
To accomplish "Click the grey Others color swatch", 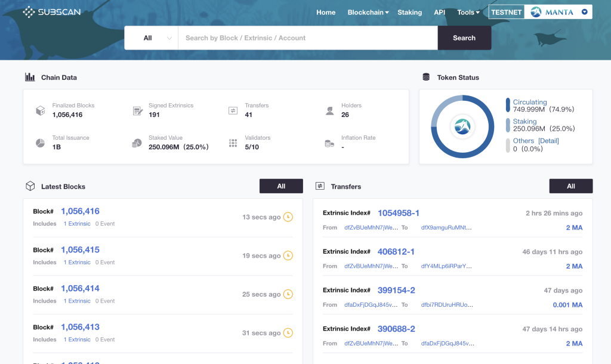I will pyautogui.click(x=508, y=146).
